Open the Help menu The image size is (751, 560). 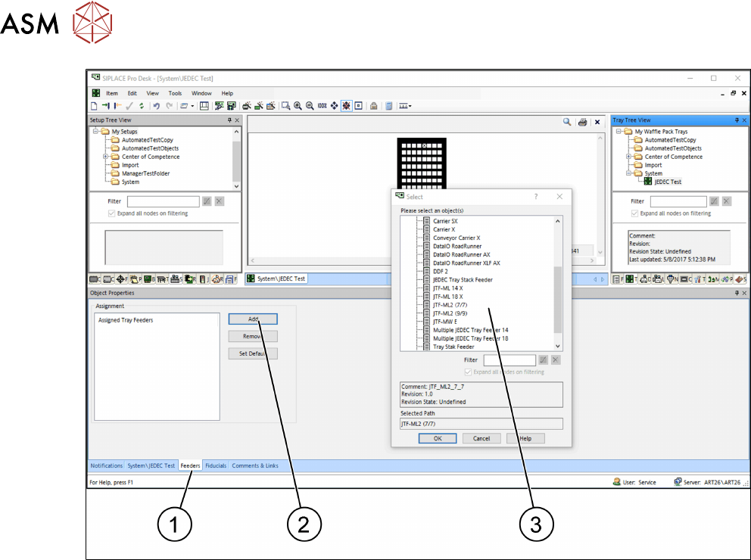pyautogui.click(x=227, y=93)
